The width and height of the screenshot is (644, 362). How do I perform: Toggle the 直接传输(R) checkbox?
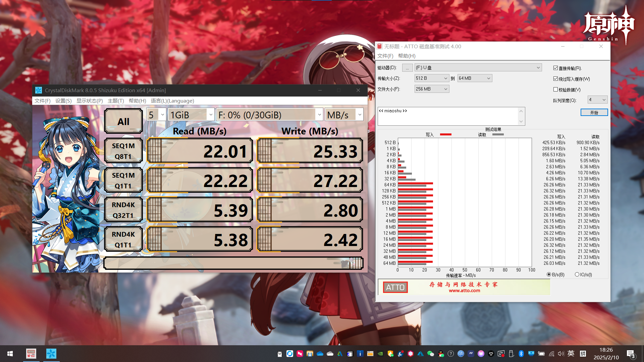pyautogui.click(x=555, y=68)
